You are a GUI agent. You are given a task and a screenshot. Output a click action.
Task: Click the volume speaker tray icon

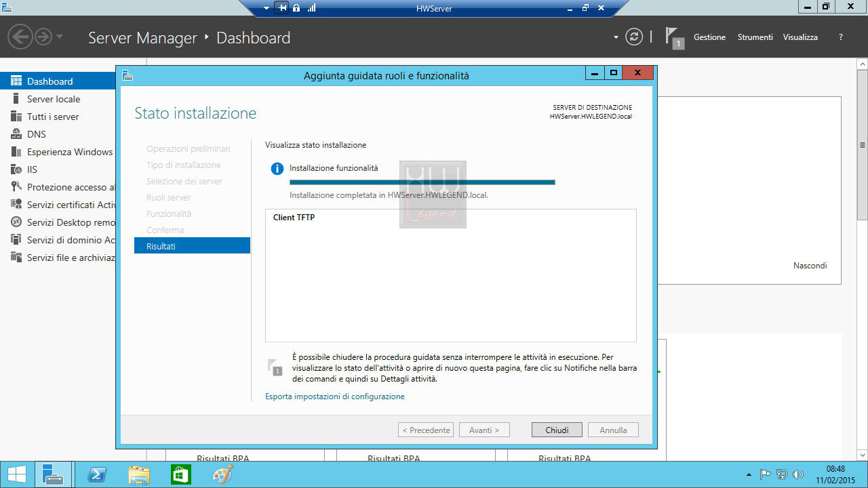pyautogui.click(x=798, y=474)
